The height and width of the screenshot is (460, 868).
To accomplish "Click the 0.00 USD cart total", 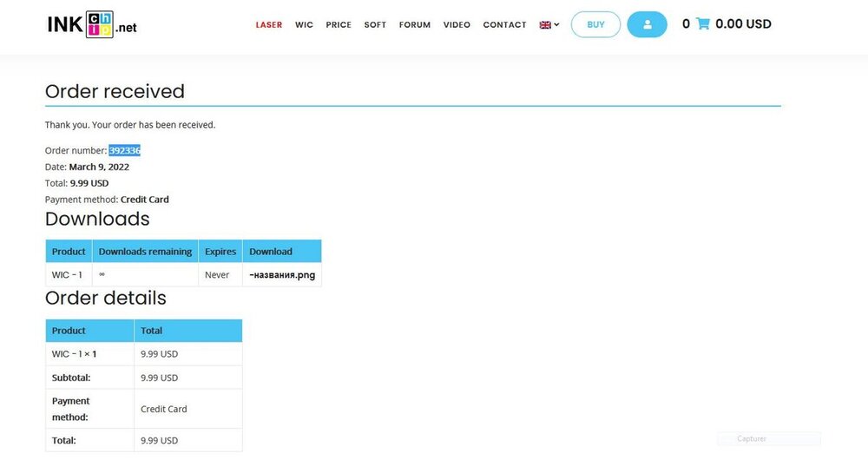I will click(x=743, y=24).
